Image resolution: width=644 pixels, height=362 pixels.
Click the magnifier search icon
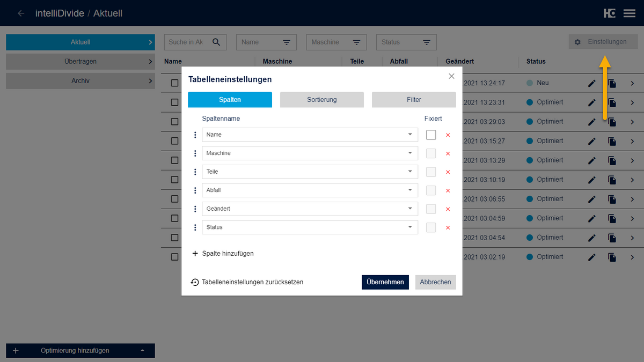216,41
